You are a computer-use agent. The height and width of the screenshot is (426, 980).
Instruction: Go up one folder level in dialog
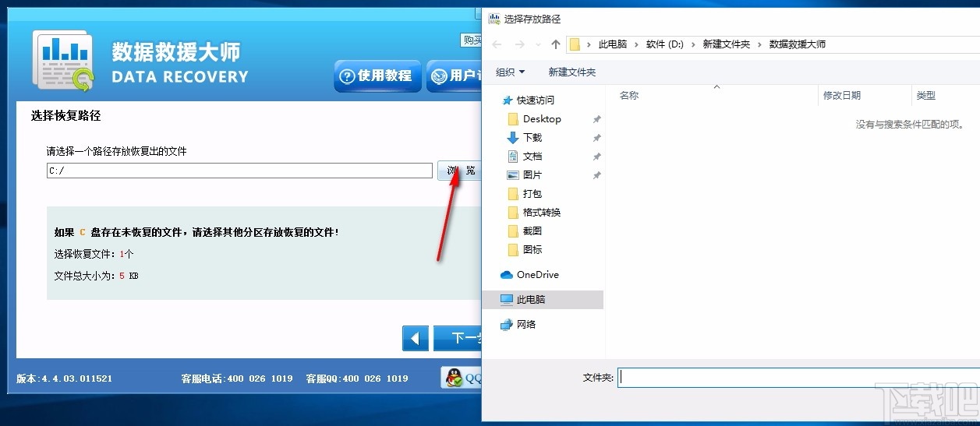point(555,44)
